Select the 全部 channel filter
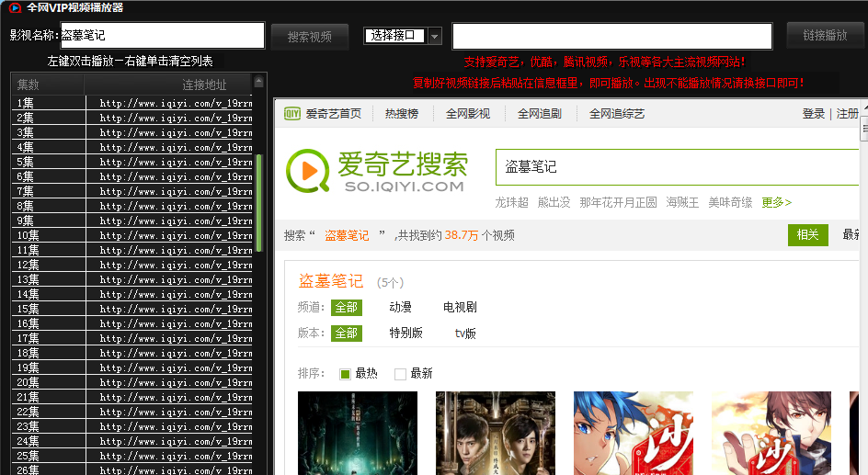Viewport: 868px width, 475px height. click(x=347, y=308)
